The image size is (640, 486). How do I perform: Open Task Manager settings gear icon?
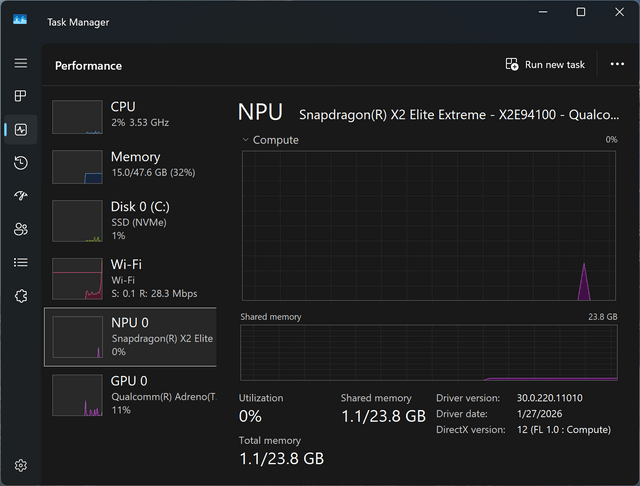pyautogui.click(x=21, y=465)
